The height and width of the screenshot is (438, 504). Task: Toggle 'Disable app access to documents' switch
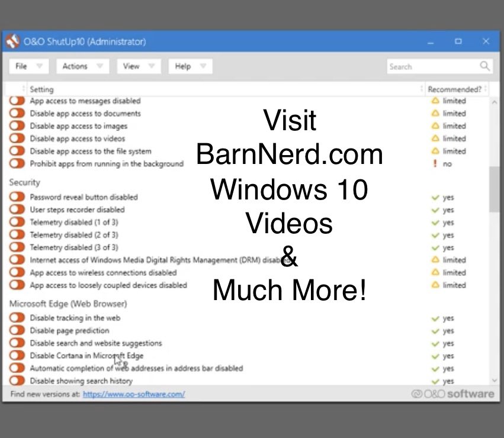[x=17, y=113]
